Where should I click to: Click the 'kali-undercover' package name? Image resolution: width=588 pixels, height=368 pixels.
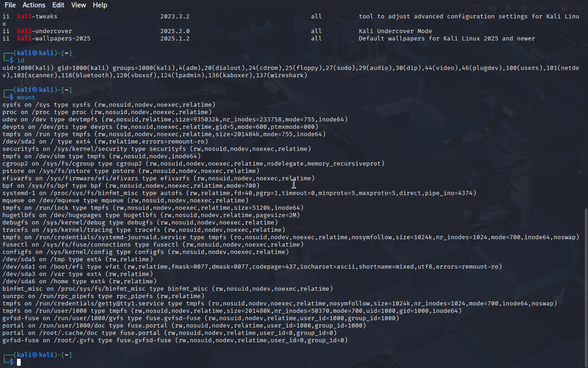point(45,31)
